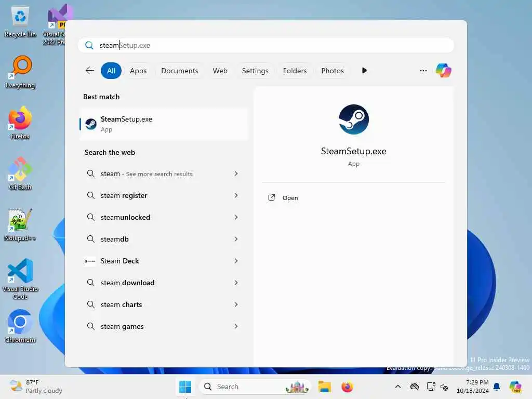Open Copilot preview icon in taskbar corner
The width and height of the screenshot is (532, 399).
(515, 387)
